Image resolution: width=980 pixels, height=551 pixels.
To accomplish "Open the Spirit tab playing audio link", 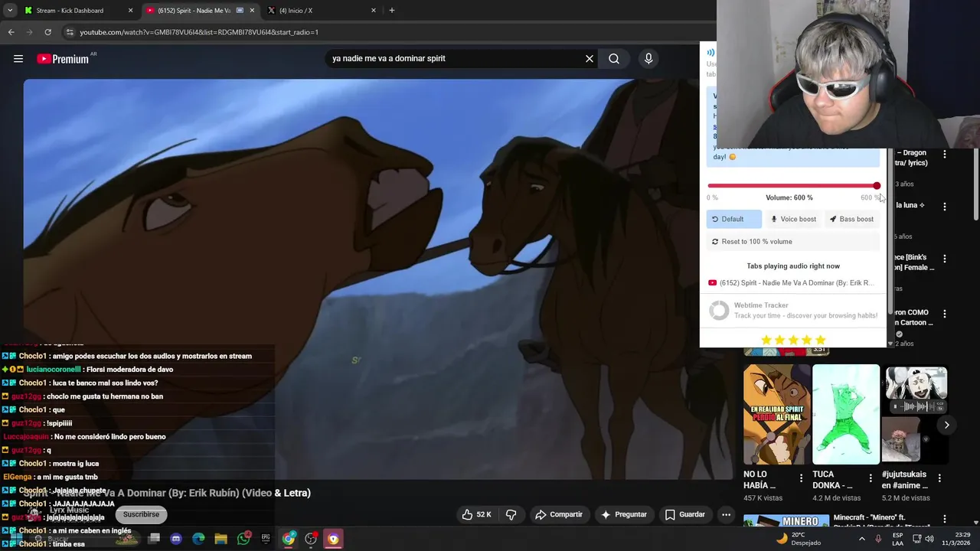I will tap(791, 283).
